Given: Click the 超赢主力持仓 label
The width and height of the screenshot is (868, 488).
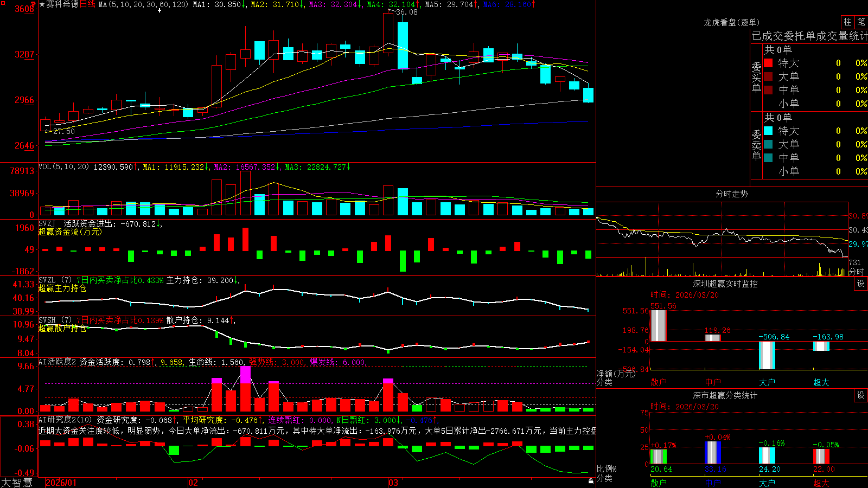Looking at the screenshot, I should click(62, 288).
